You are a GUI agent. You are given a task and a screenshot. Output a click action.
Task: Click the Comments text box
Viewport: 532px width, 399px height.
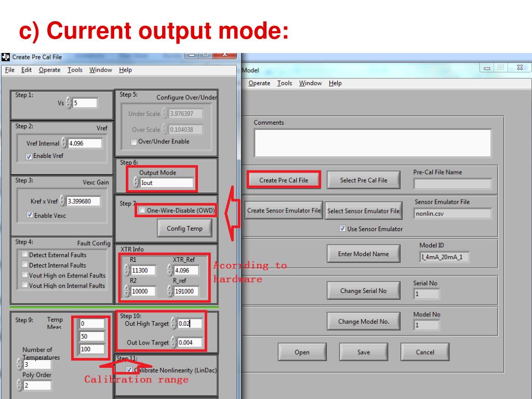(373, 143)
